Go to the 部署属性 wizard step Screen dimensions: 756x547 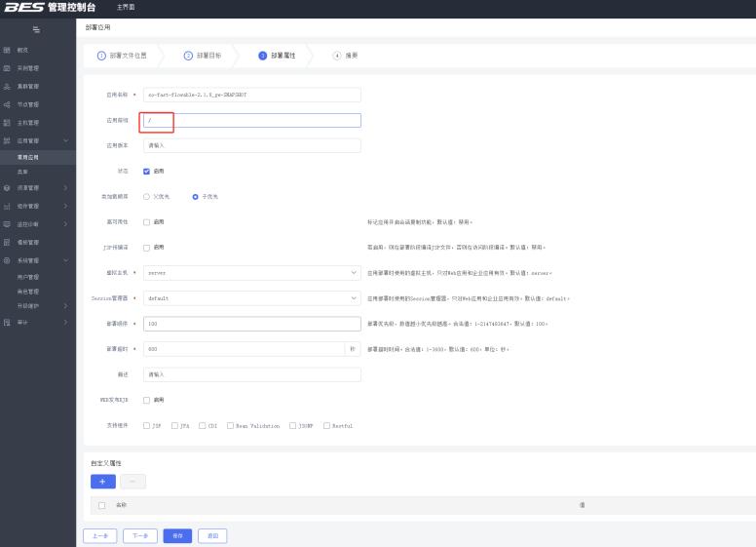(x=277, y=56)
